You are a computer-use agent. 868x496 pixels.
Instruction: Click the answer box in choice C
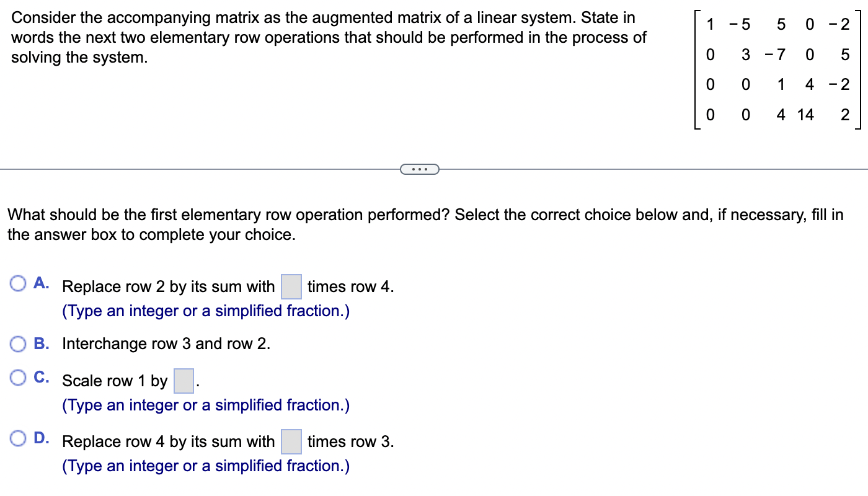click(x=183, y=380)
